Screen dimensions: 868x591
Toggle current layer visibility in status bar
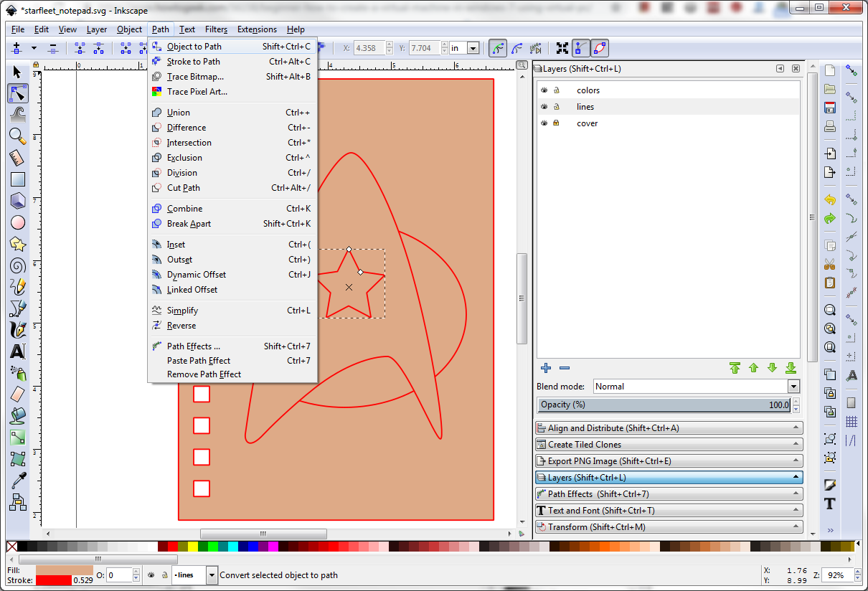click(x=151, y=575)
